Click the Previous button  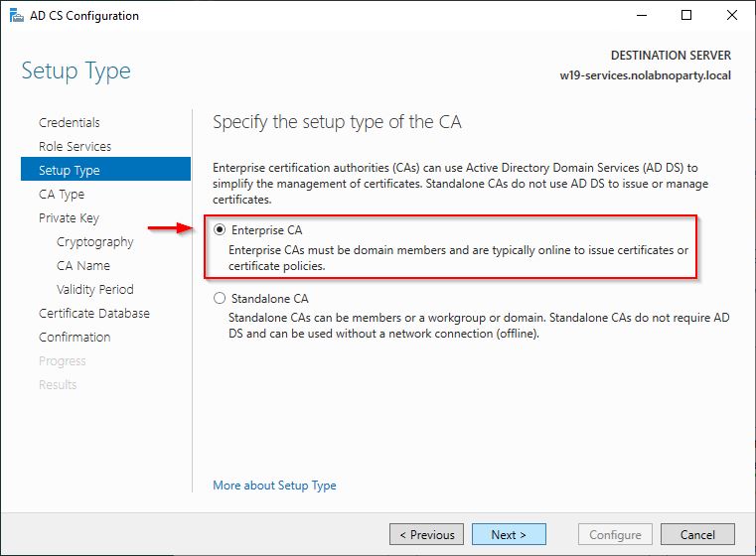[x=427, y=534]
